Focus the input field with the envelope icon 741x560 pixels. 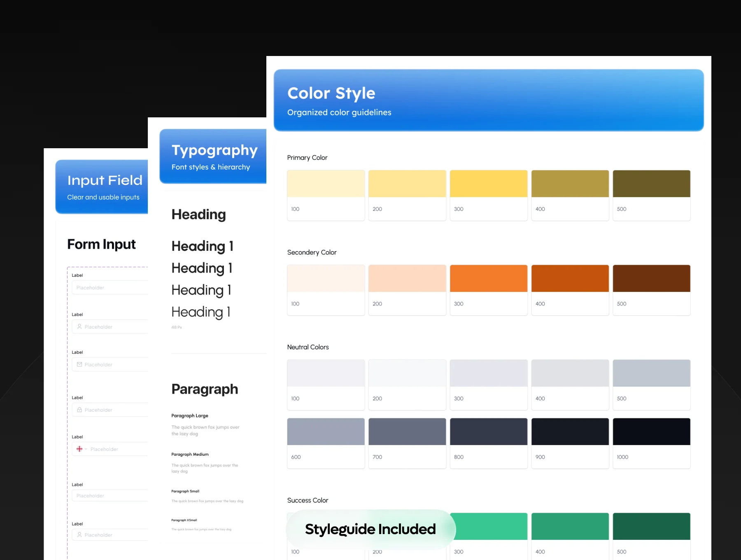(110, 364)
